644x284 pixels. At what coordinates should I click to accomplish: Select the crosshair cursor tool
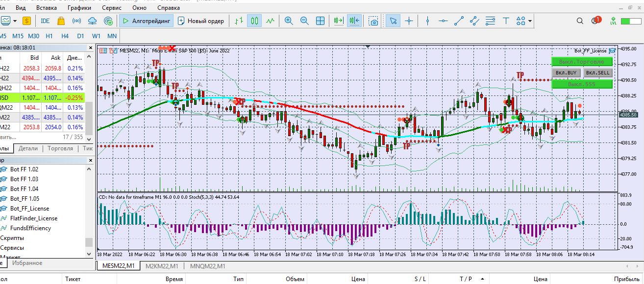coord(408,21)
